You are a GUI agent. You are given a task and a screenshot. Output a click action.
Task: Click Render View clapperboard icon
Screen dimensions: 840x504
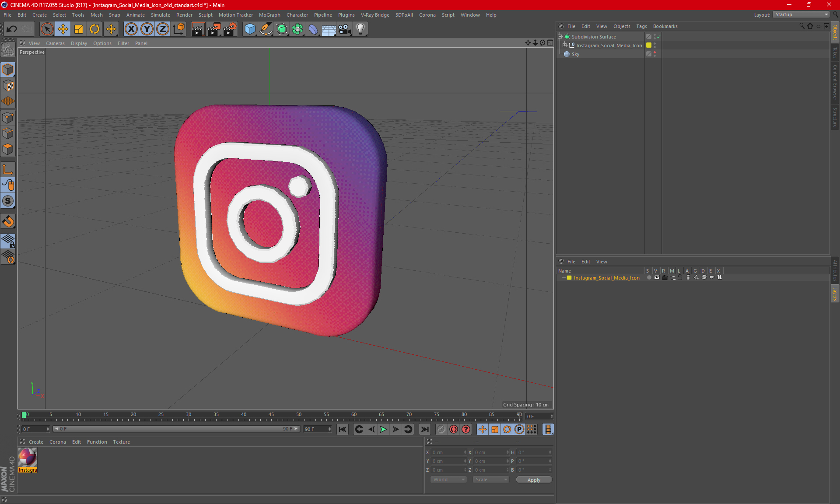(198, 29)
